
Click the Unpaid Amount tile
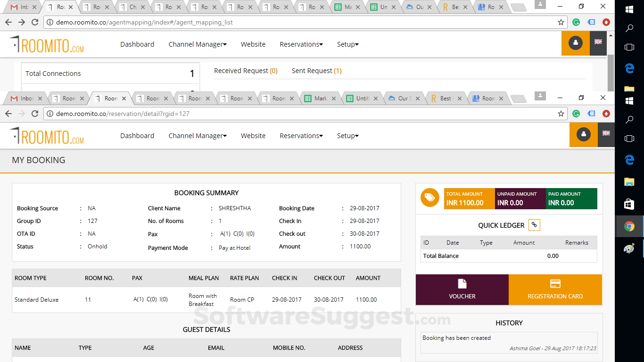click(x=520, y=198)
